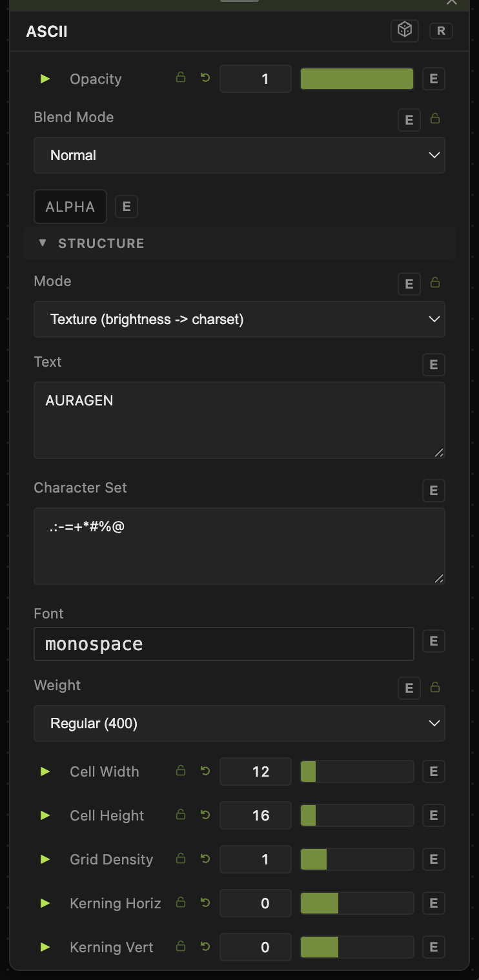This screenshot has width=479, height=980.
Task: Click the Font field containing monospace
Action: (224, 644)
